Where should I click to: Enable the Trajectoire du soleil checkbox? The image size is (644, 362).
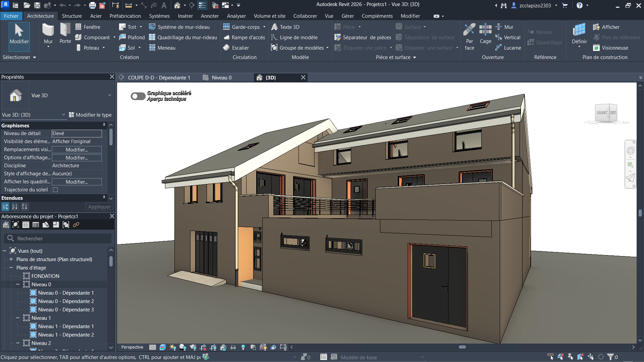pos(56,190)
